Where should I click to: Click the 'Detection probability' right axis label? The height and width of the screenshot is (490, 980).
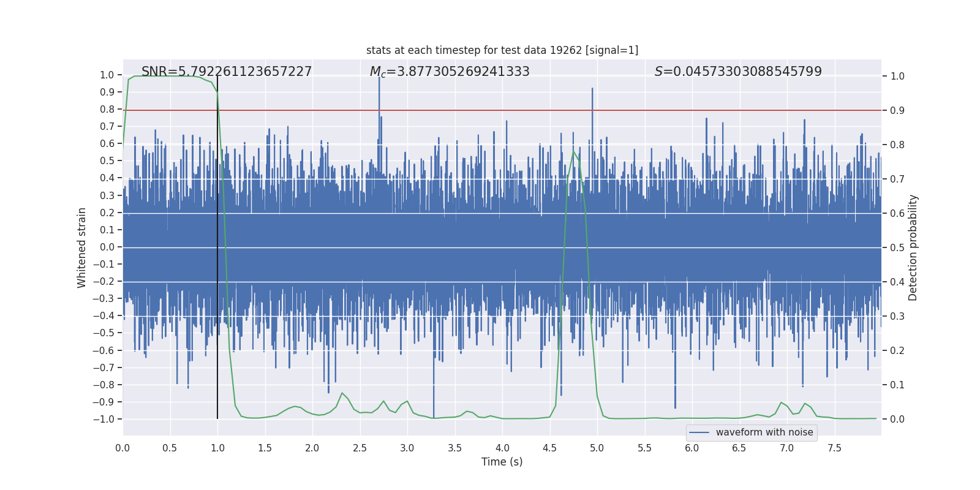coord(913,247)
